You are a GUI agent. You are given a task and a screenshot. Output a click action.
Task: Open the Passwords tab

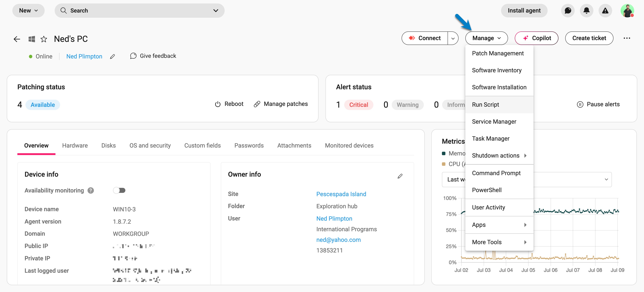(249, 145)
